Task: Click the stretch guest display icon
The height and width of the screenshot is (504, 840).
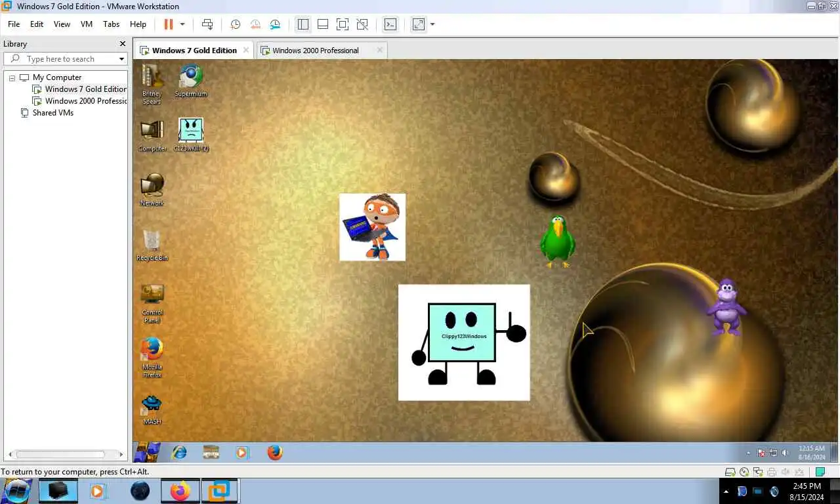Action: [x=418, y=24]
